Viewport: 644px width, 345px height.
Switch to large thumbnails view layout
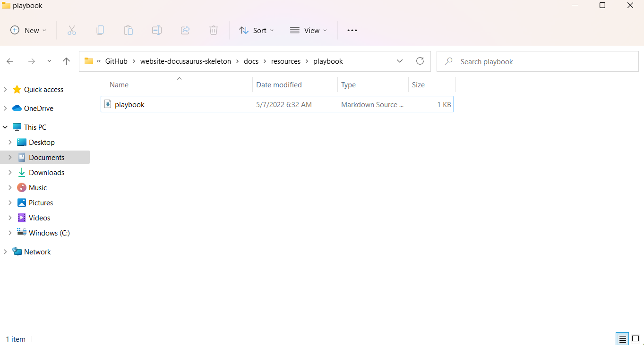point(635,339)
